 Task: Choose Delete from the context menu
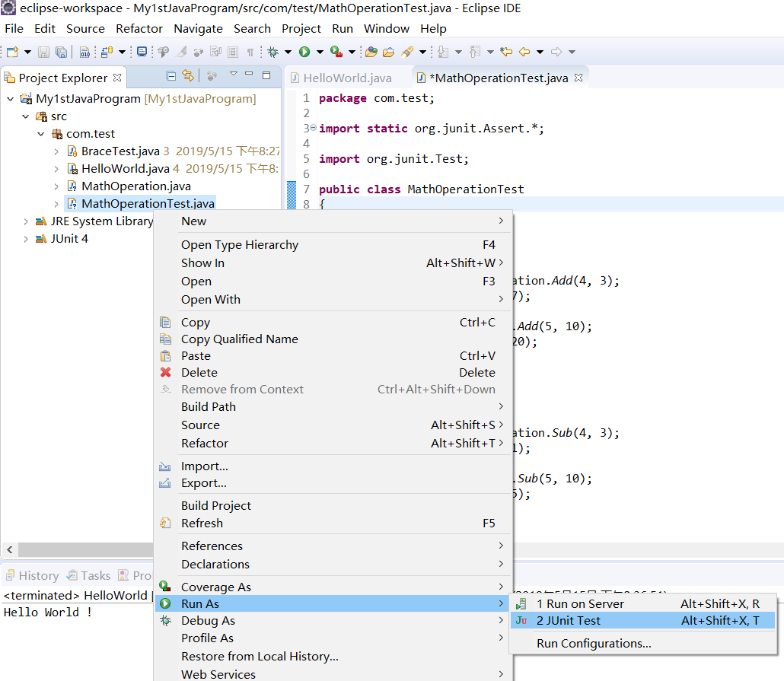tap(333, 373)
